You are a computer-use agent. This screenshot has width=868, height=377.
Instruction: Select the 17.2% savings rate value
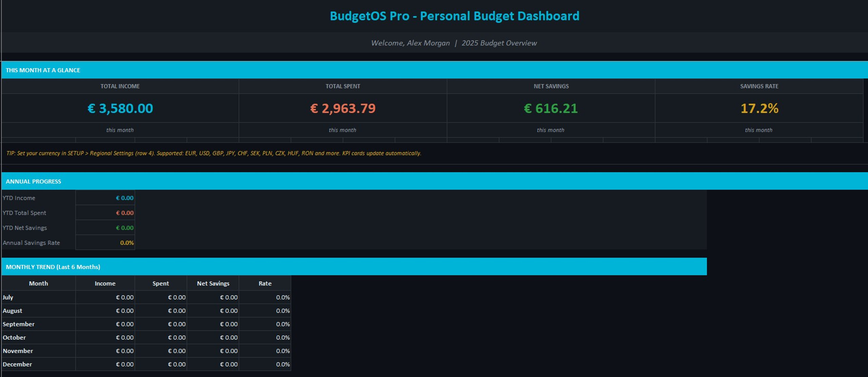tap(759, 108)
